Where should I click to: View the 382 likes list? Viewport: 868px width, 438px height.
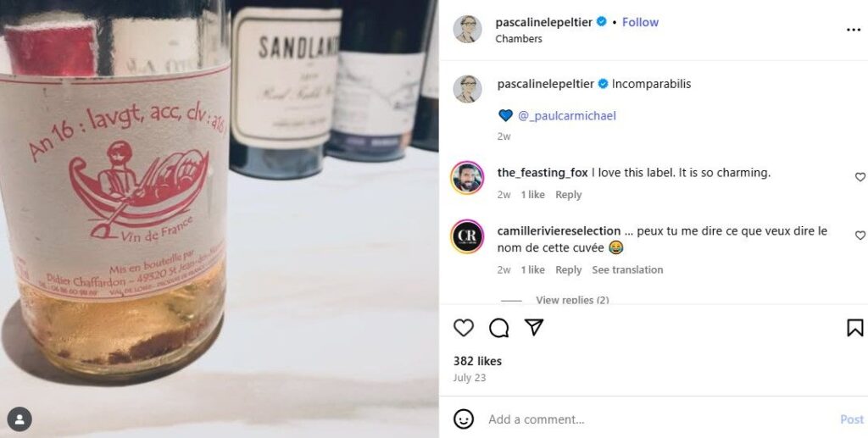point(477,361)
